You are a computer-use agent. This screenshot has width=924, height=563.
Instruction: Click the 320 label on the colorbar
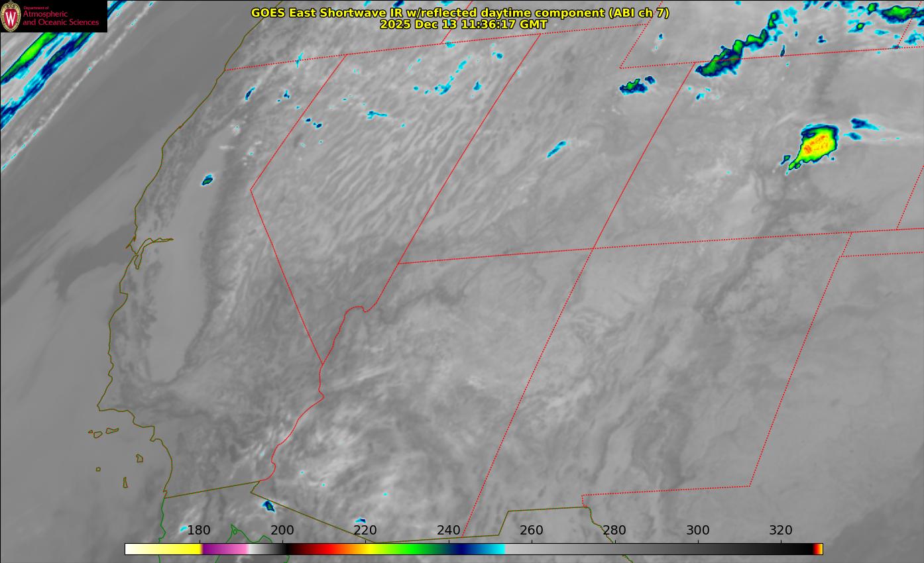(781, 530)
